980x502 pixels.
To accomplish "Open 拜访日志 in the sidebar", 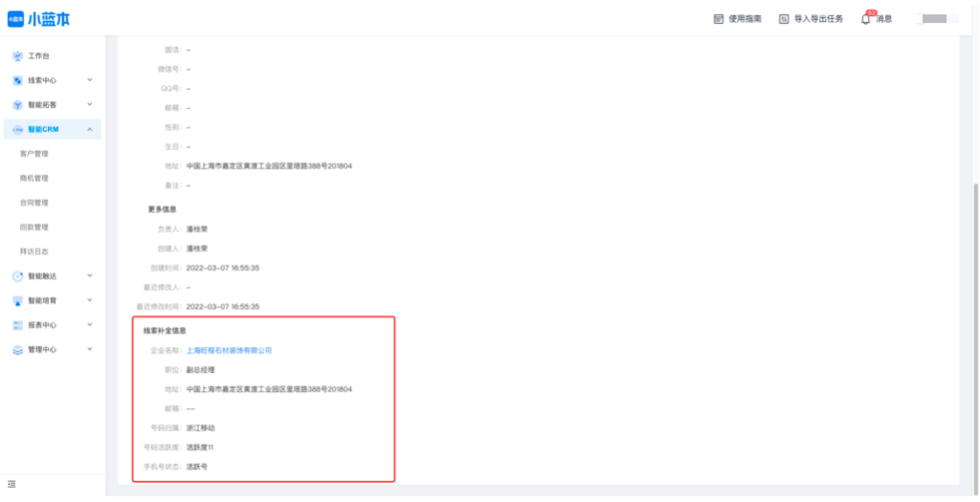I will (33, 251).
